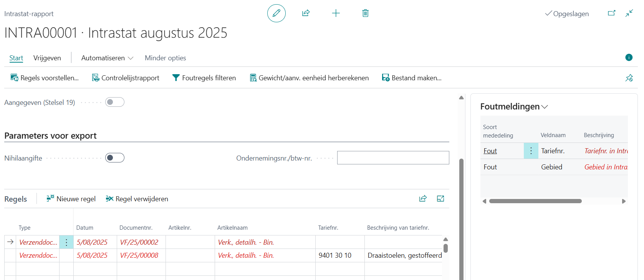Screen dimensions: 644x280
Task: Click main page vertical scrollbar
Action: (461, 219)
